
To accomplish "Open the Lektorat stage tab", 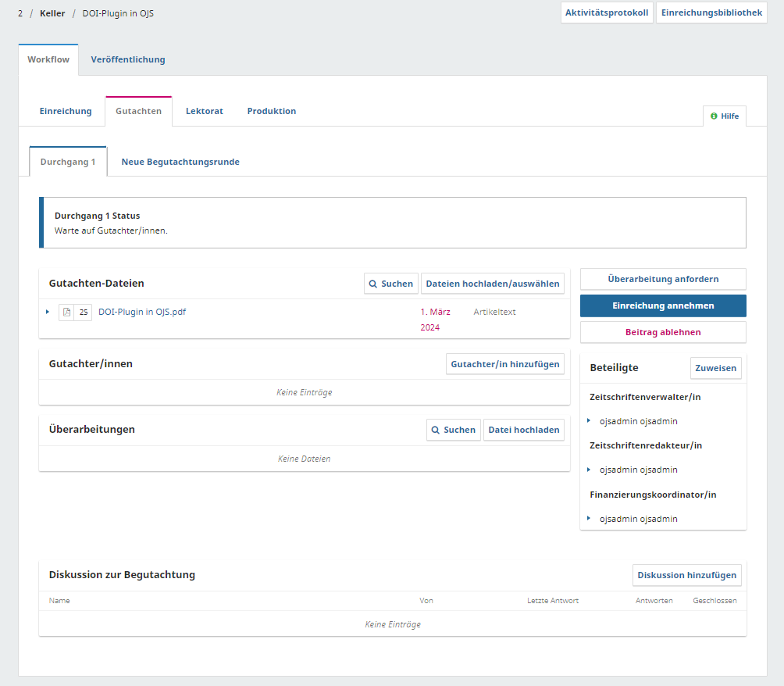I will [204, 111].
